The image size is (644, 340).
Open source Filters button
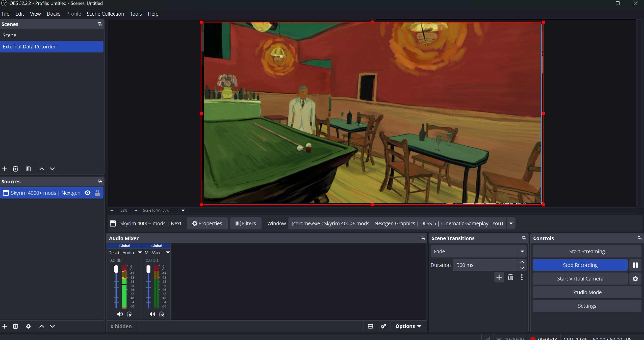coord(246,223)
